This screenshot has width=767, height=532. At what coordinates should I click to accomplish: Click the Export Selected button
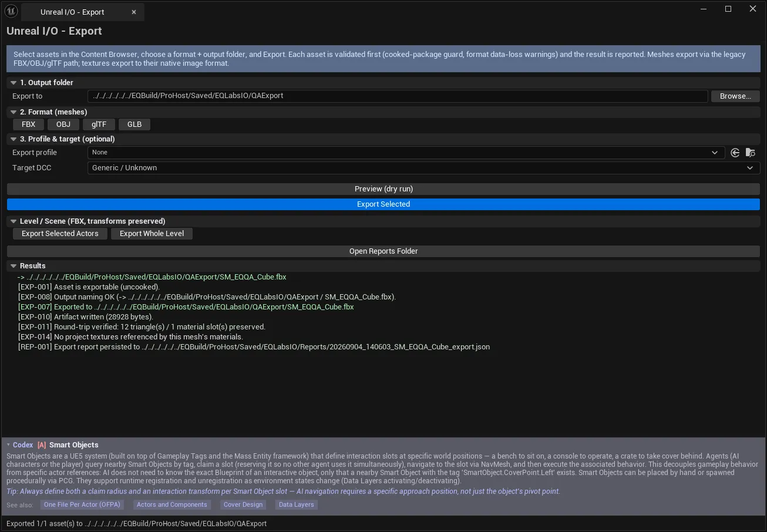click(x=383, y=204)
